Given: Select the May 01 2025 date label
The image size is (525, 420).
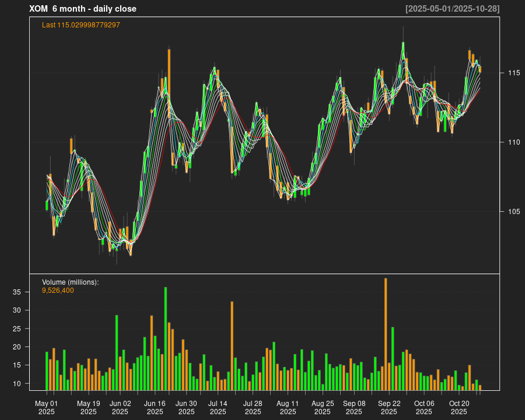Looking at the screenshot, I should [x=47, y=407].
